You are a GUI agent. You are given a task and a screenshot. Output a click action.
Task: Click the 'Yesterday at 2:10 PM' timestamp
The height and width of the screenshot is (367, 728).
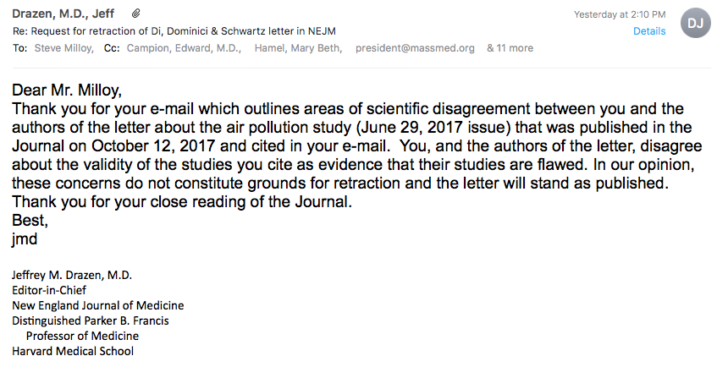619,14
